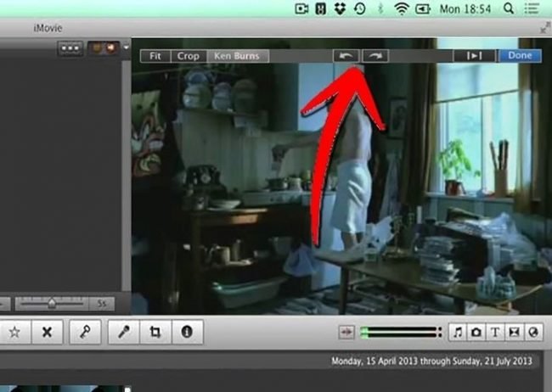This screenshot has width=552, height=392.
Task: Open the inspector info button
Action: point(186,333)
